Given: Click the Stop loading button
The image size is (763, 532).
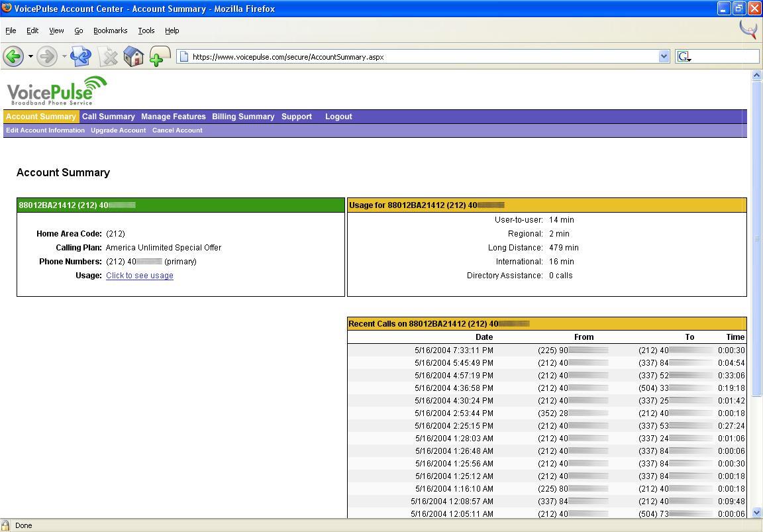Looking at the screenshot, I should [x=109, y=57].
